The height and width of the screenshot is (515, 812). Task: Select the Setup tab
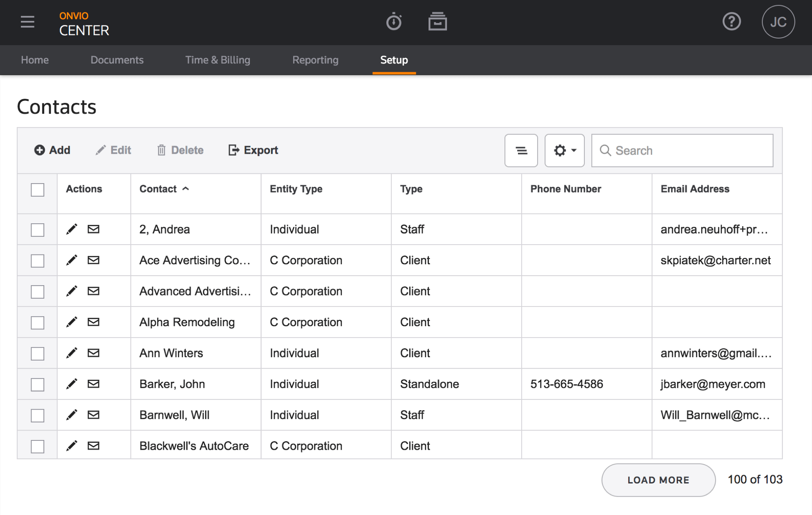pyautogui.click(x=394, y=60)
